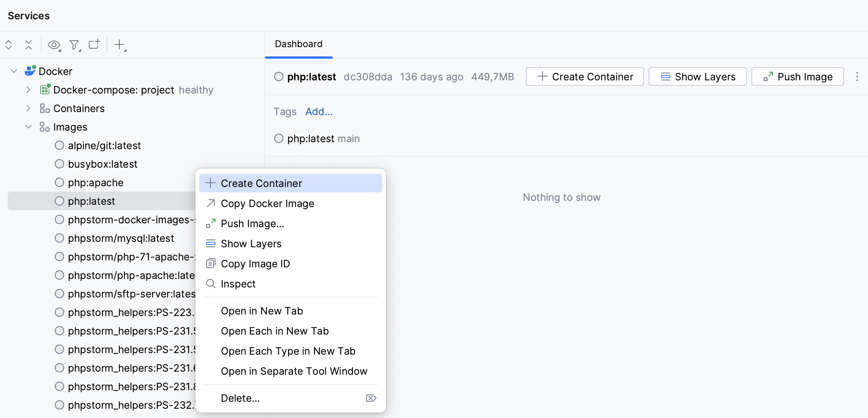Click the Add tags link
This screenshot has width=868, height=418.
(x=318, y=111)
